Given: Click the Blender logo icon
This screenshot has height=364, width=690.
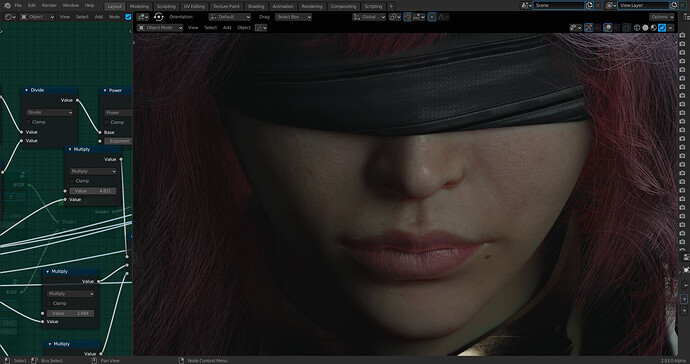Looking at the screenshot, I should tap(7, 6).
